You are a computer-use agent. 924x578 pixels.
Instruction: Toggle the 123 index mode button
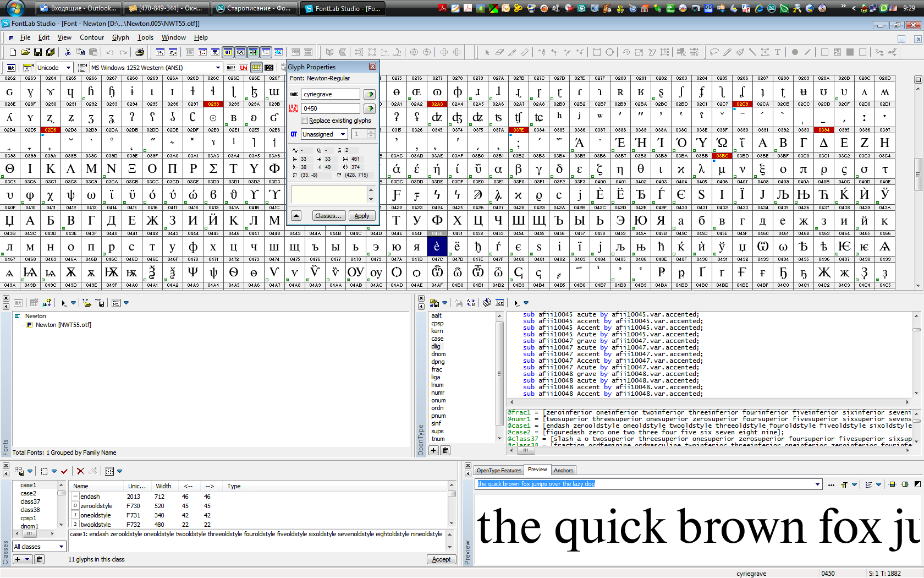(269, 68)
